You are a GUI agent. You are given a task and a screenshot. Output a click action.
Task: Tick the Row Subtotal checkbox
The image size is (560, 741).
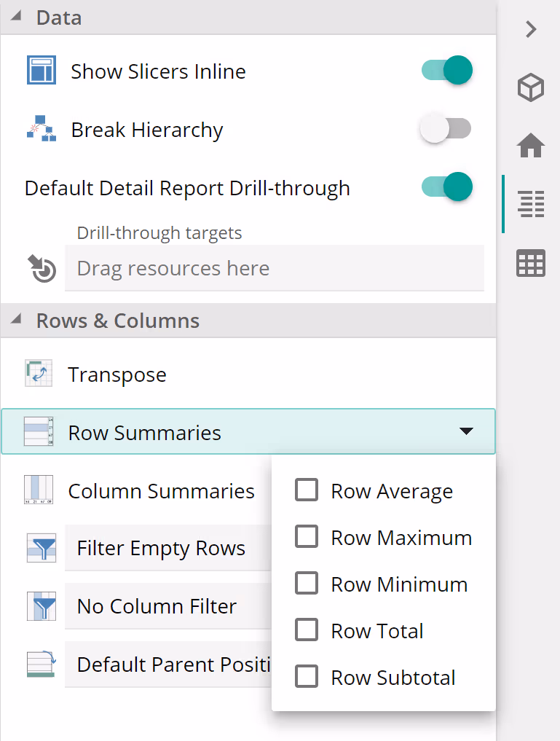pos(307,677)
